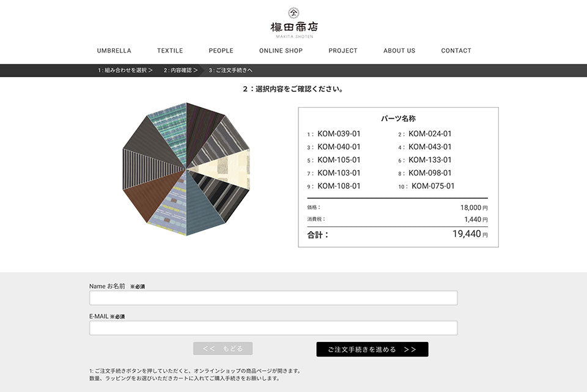Return to step 1 組み合わせを選択
This screenshot has width=587, height=392.
click(125, 70)
